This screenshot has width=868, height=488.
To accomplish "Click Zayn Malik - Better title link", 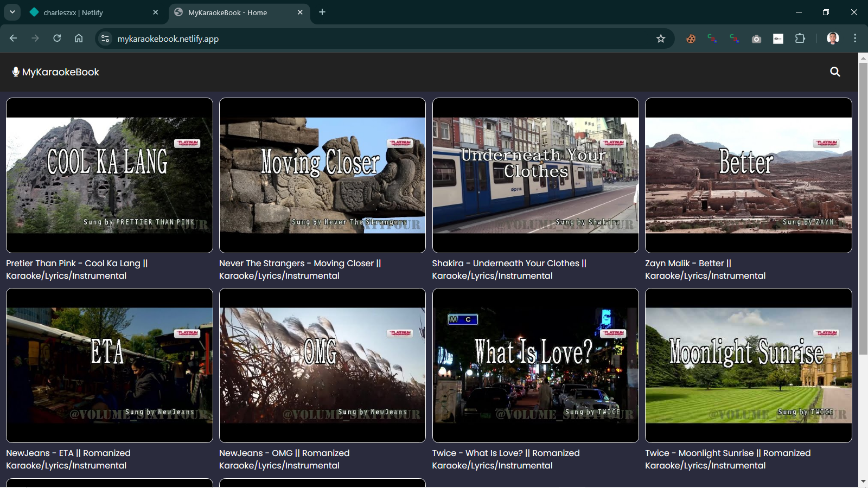I will click(x=705, y=269).
